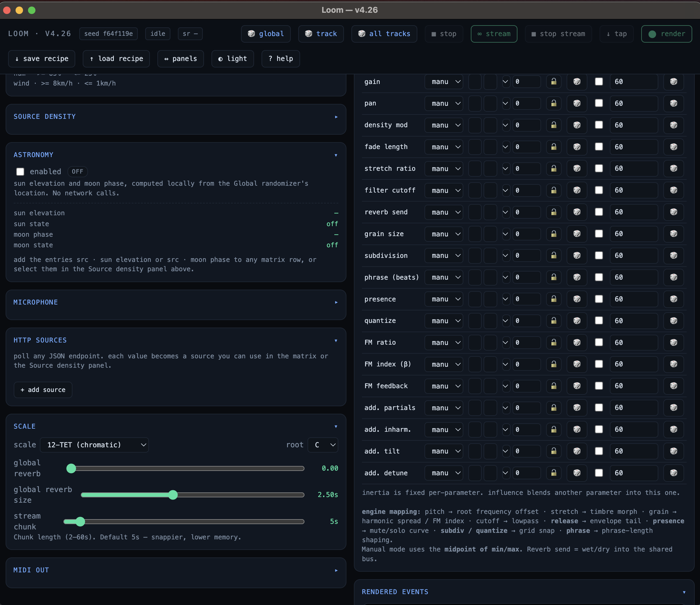The image size is (700, 605).
Task: Click left dice icon in grain size row
Action: click(x=577, y=234)
